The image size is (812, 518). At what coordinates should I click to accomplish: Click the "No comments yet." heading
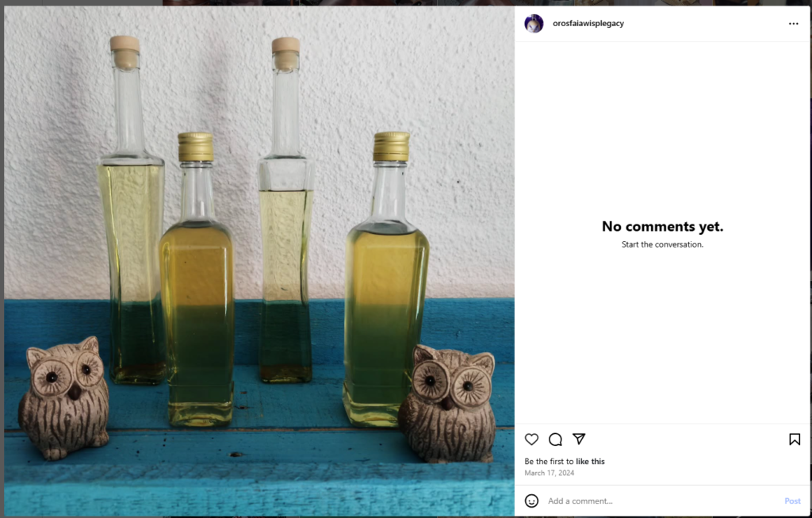pos(662,227)
